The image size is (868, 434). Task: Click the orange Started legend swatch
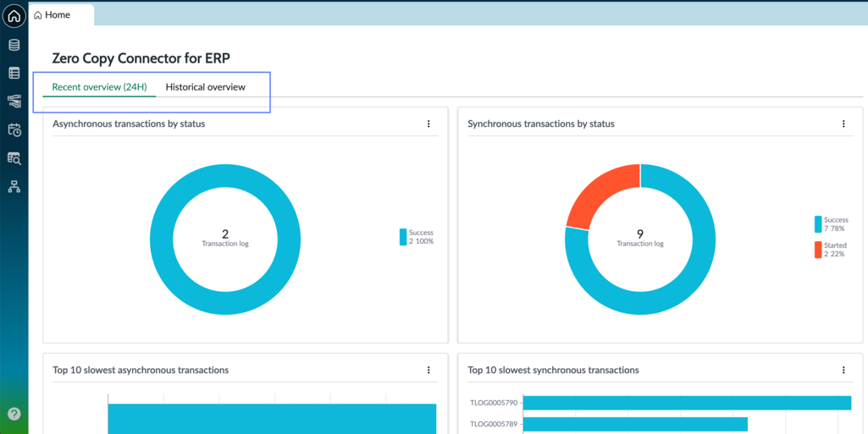(x=818, y=250)
